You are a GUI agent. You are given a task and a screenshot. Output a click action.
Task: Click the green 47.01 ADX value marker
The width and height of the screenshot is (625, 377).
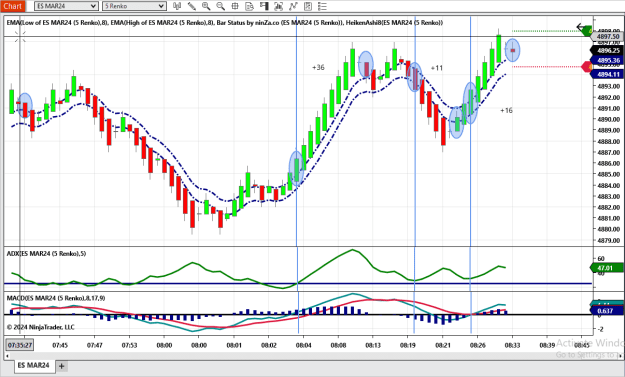click(606, 268)
